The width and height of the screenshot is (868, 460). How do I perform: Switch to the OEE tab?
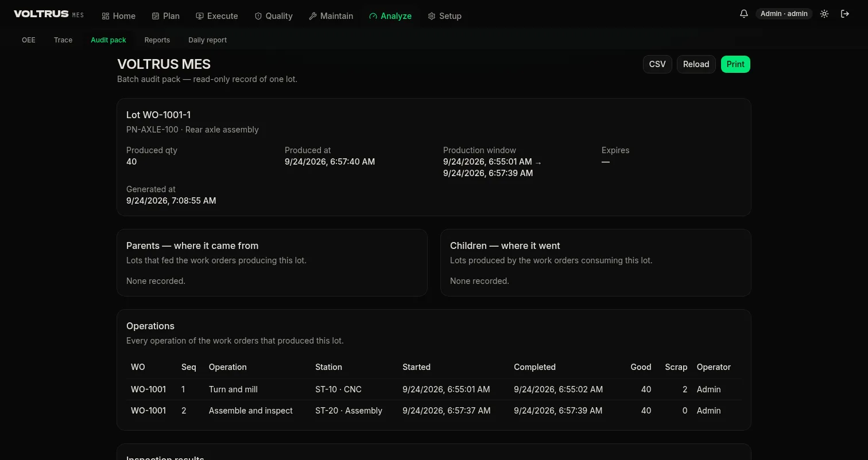point(29,40)
